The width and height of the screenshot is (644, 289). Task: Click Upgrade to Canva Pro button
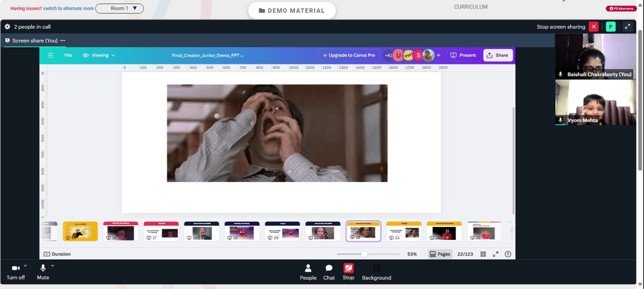pyautogui.click(x=349, y=55)
